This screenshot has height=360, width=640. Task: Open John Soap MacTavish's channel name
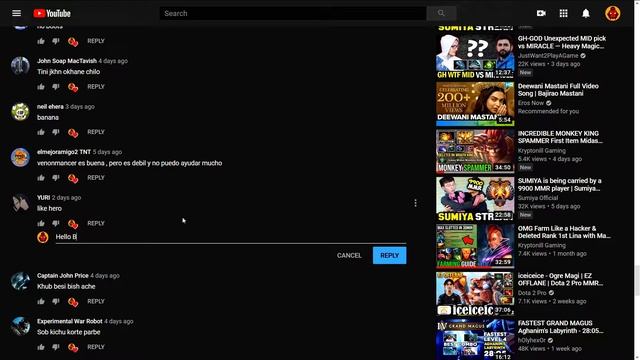tap(67, 61)
